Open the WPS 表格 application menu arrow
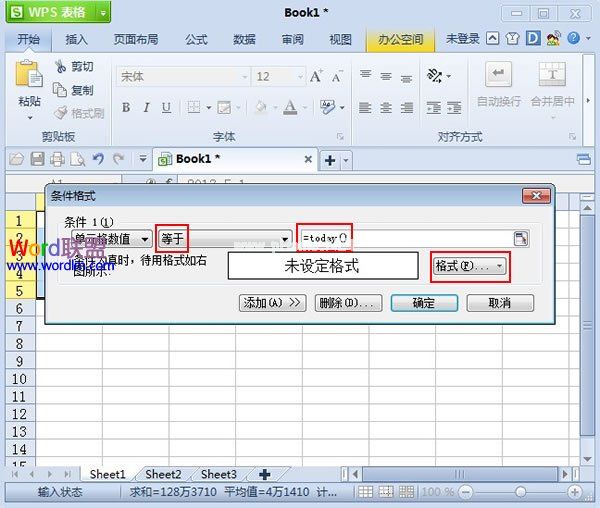Screen dimensions: 600x508 click(x=103, y=13)
